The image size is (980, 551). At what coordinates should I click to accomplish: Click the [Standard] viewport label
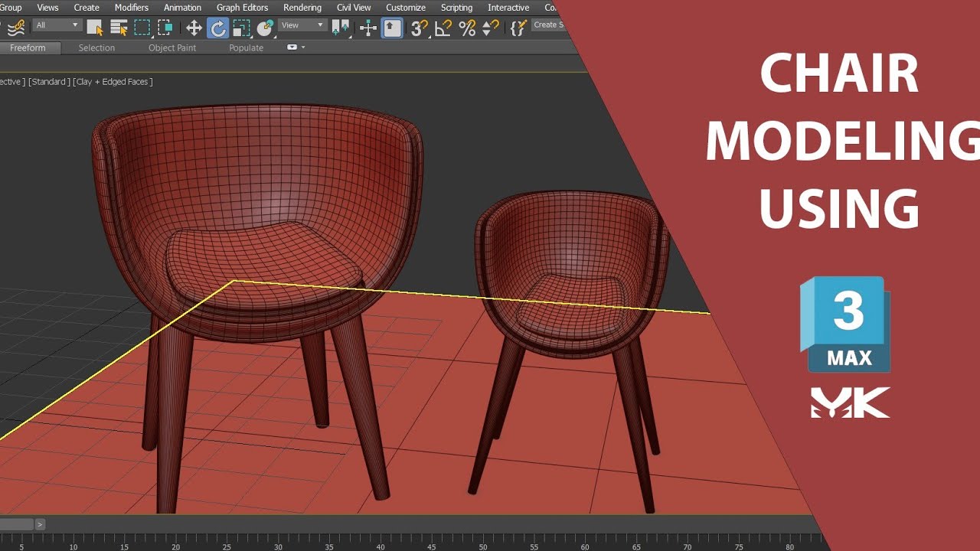coord(49,82)
